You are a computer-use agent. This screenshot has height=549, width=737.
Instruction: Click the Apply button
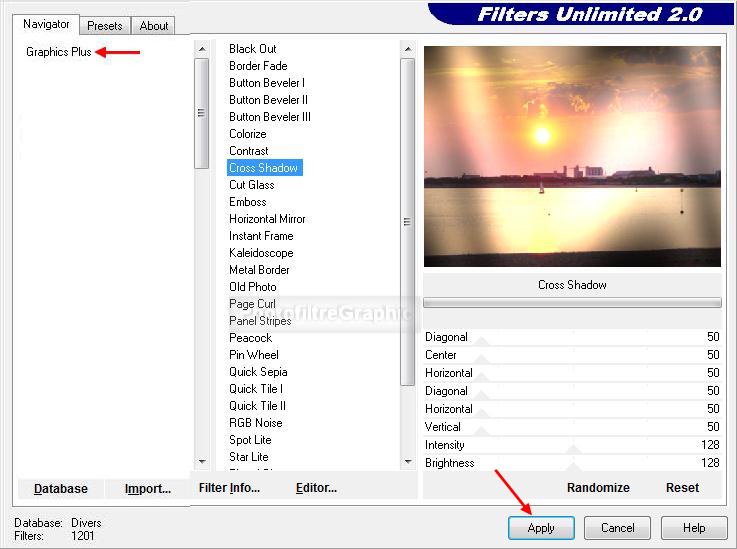point(540,527)
